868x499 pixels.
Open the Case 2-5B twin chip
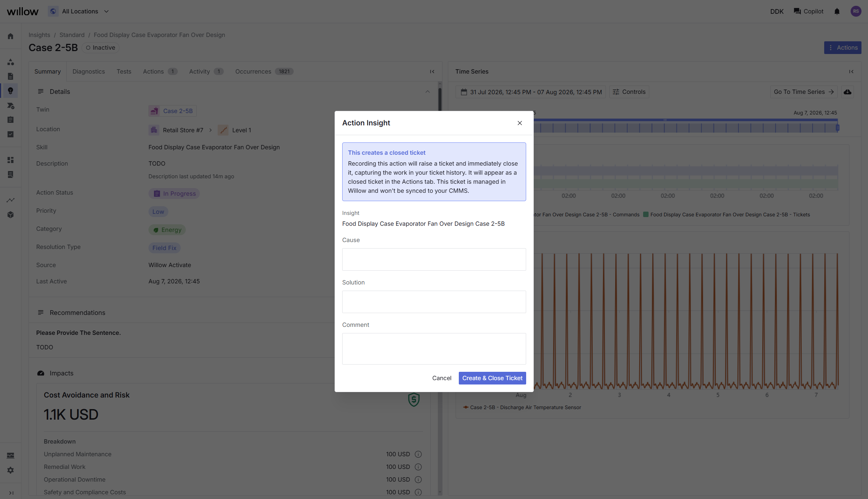click(x=172, y=111)
